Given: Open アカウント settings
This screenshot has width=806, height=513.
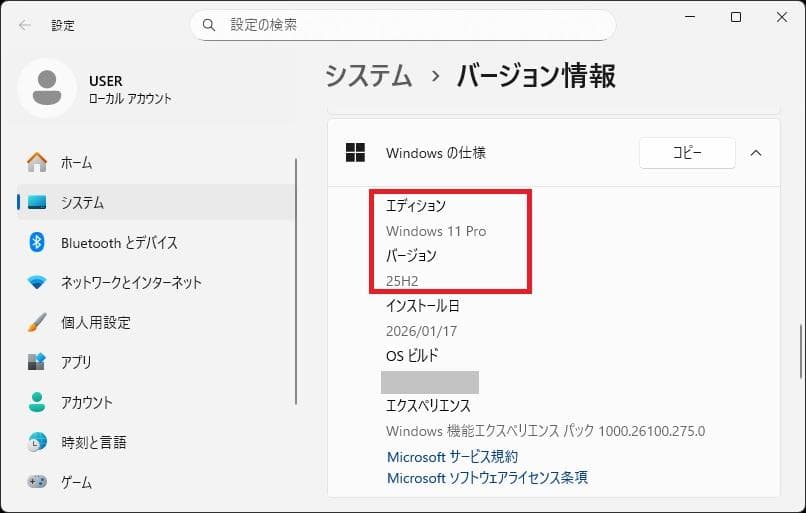Looking at the screenshot, I should [156, 402].
